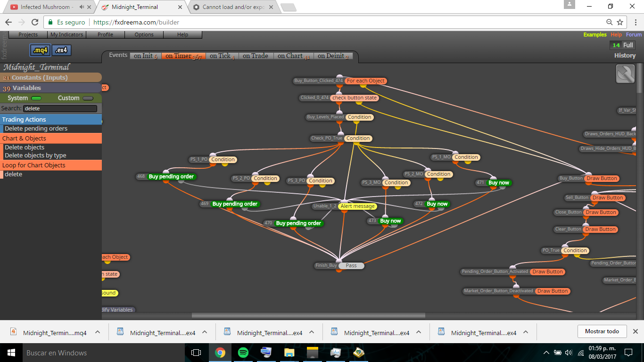This screenshot has height=362, width=644.
Task: Open Task View on taskbar
Action: 196,353
